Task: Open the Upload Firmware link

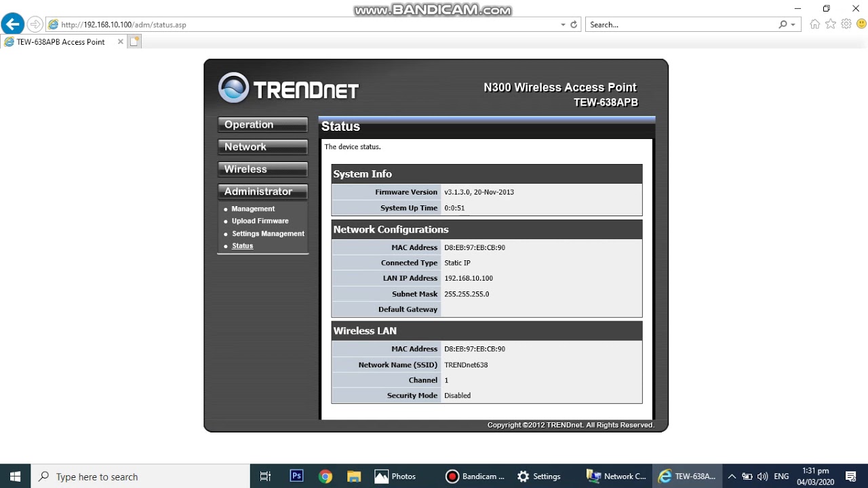Action: pos(260,221)
